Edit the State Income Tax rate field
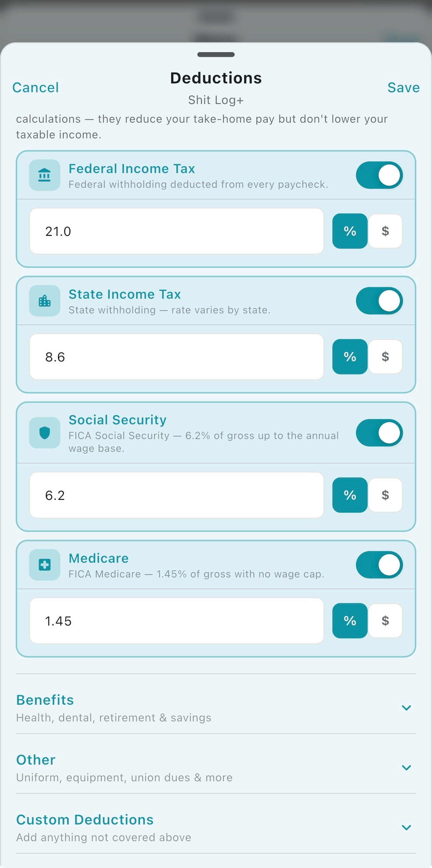 coord(177,357)
